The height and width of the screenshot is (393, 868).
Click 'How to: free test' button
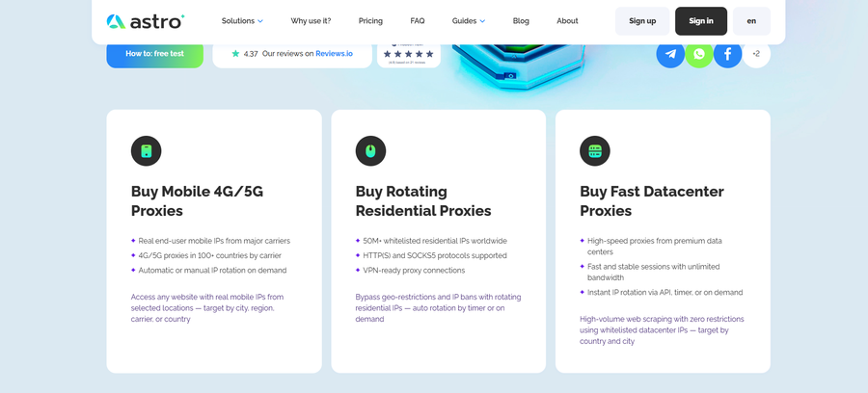(155, 55)
